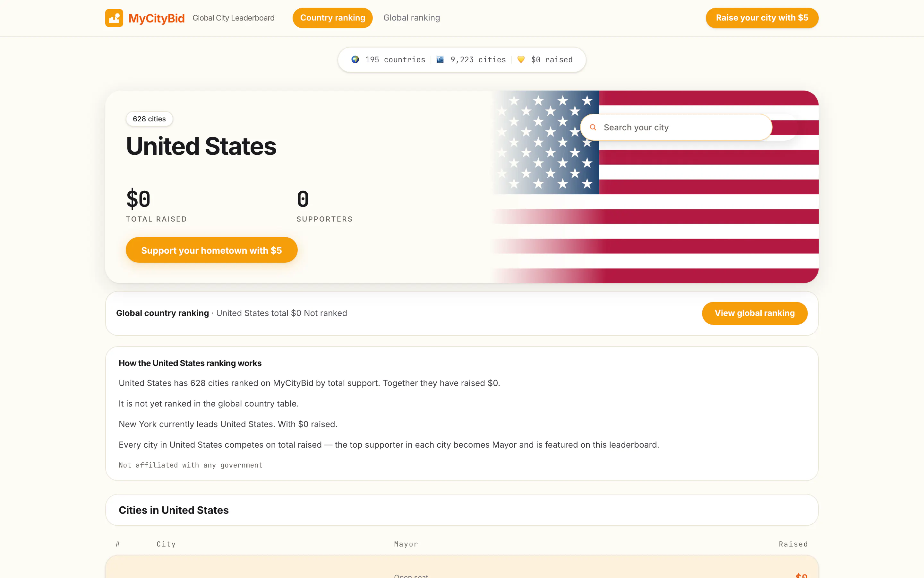This screenshot has height=578, width=924.
Task: Click the Global country ranking label
Action: (x=163, y=313)
